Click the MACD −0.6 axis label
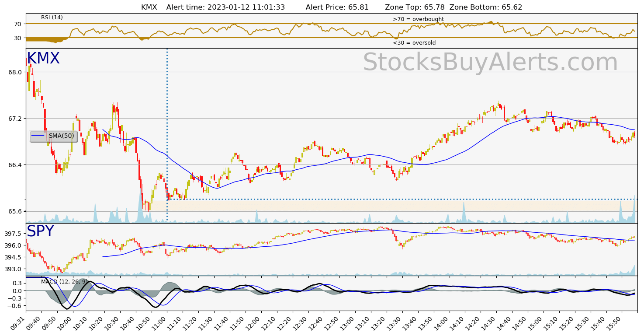The width and height of the screenshot is (644, 336). [x=15, y=306]
